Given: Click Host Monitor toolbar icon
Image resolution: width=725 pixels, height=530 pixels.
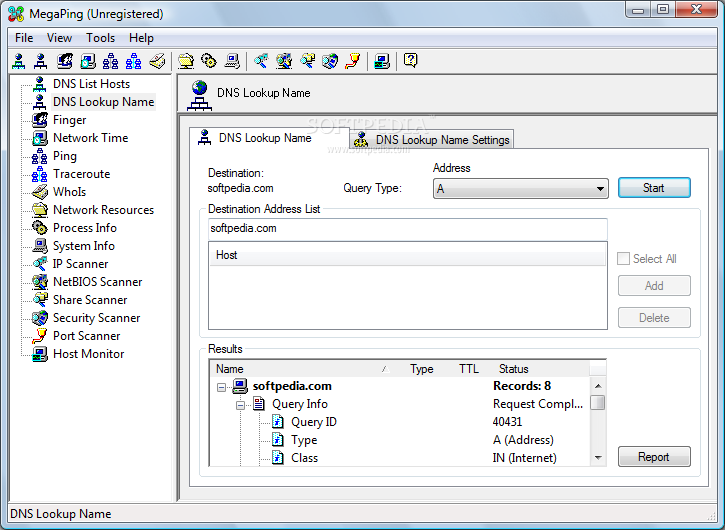Looking at the screenshot, I should [382, 61].
